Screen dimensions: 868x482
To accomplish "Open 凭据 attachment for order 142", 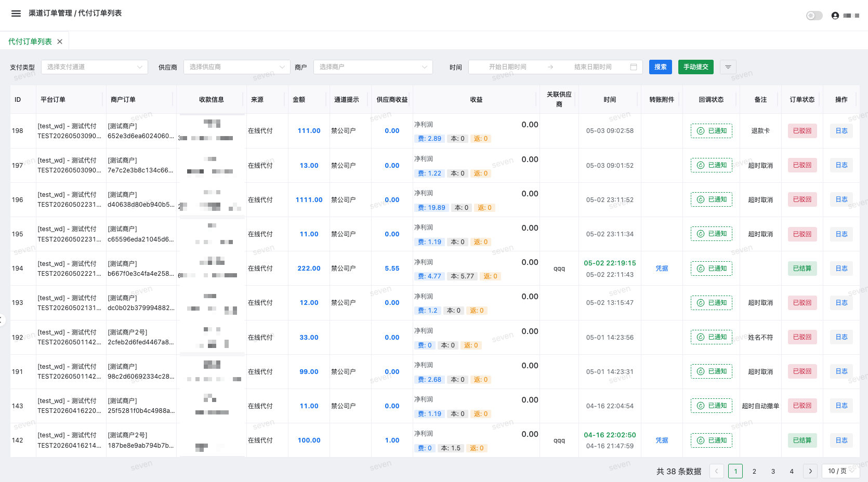I will click(x=662, y=440).
